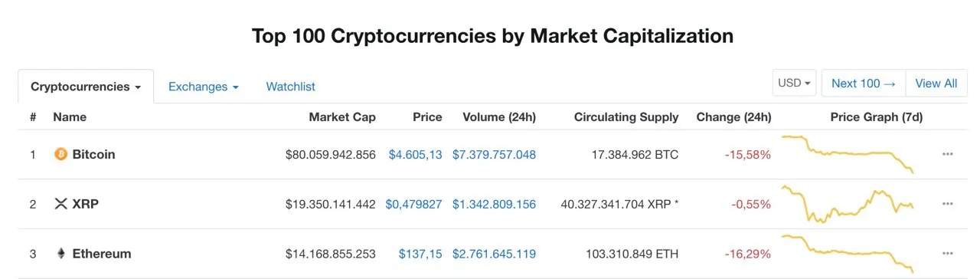
Task: Switch to the Watchlist tab
Action: [x=291, y=87]
